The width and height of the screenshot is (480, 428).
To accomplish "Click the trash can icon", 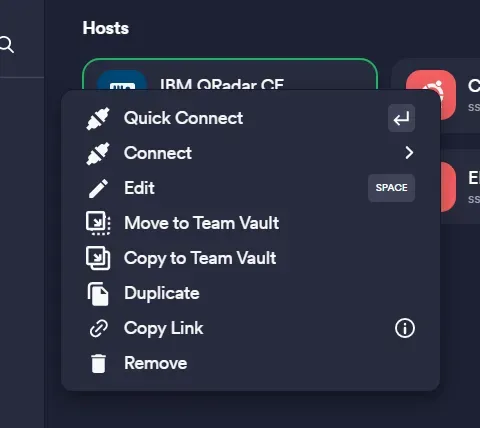I will click(x=98, y=363).
